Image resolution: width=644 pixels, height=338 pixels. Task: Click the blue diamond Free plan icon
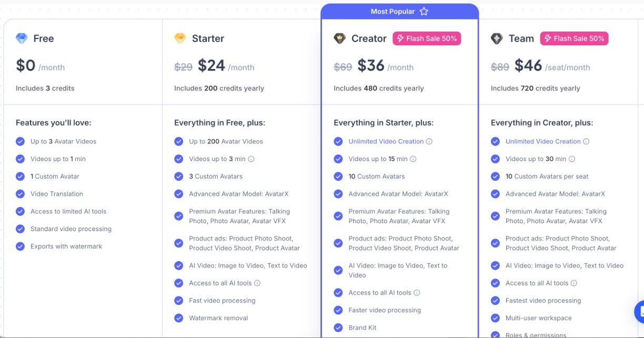tap(22, 38)
